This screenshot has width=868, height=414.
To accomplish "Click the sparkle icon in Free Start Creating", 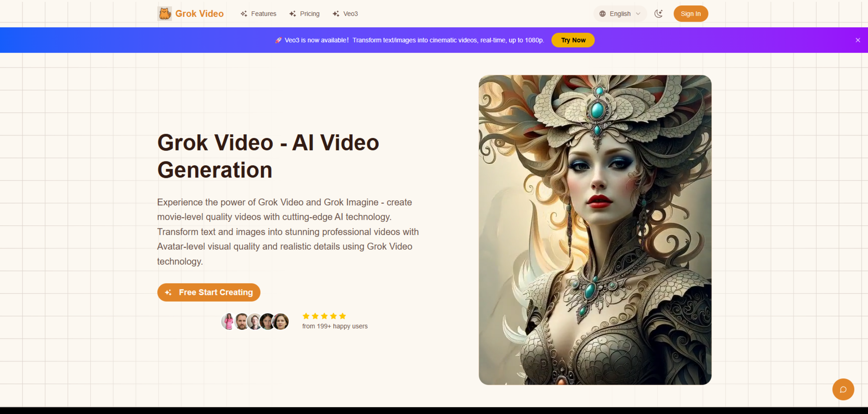I will 168,292.
